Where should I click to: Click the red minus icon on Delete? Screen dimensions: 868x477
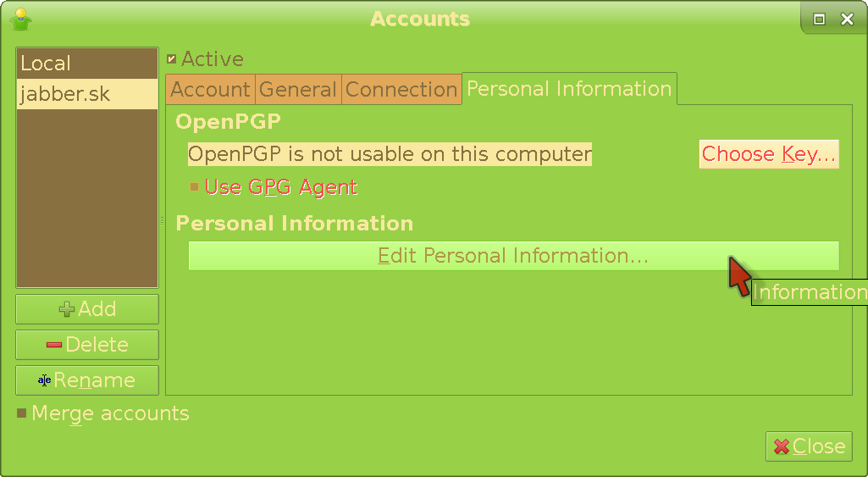coord(54,345)
